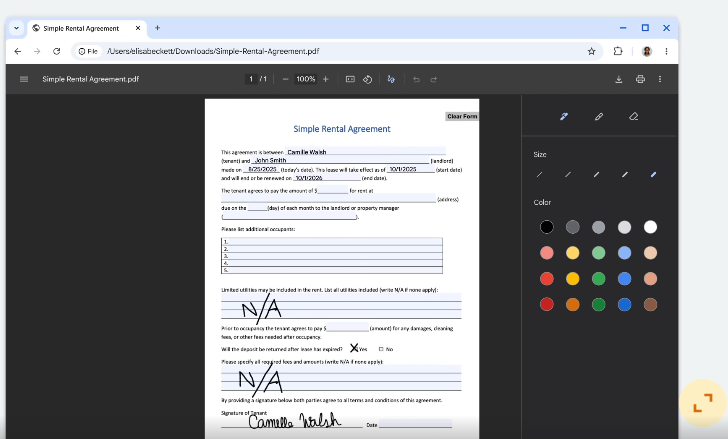Image resolution: width=728 pixels, height=439 pixels.
Task: Toggle fit to page view
Action: [x=350, y=79]
